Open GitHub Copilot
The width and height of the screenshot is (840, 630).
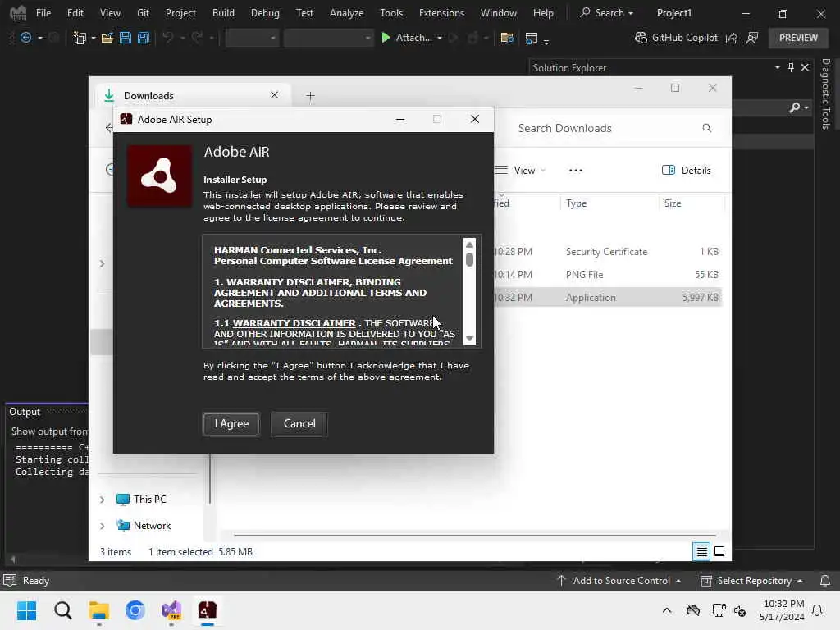[x=676, y=38]
